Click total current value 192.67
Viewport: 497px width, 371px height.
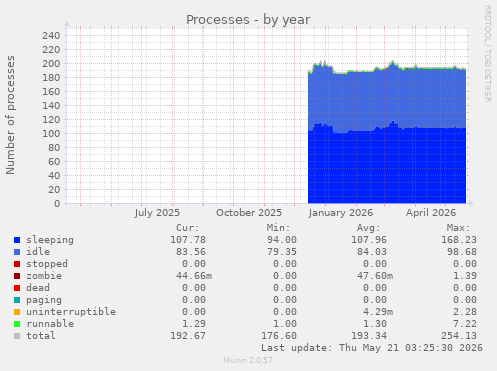tap(188, 336)
